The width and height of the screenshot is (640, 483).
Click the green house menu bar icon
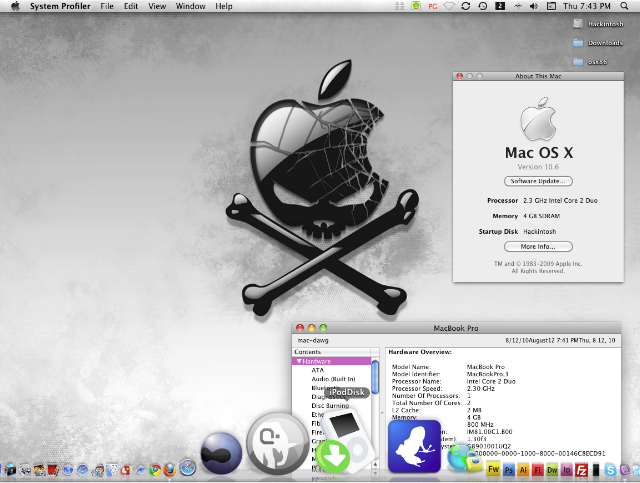tap(416, 6)
